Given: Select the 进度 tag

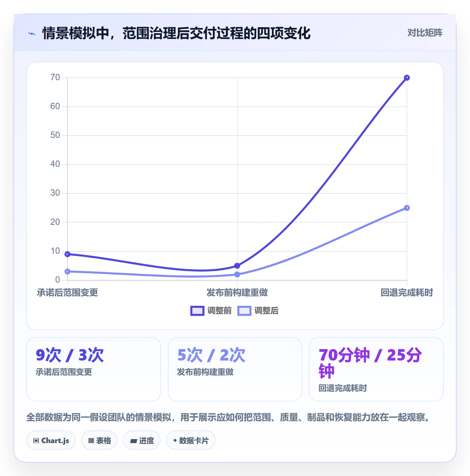Looking at the screenshot, I should click(142, 440).
